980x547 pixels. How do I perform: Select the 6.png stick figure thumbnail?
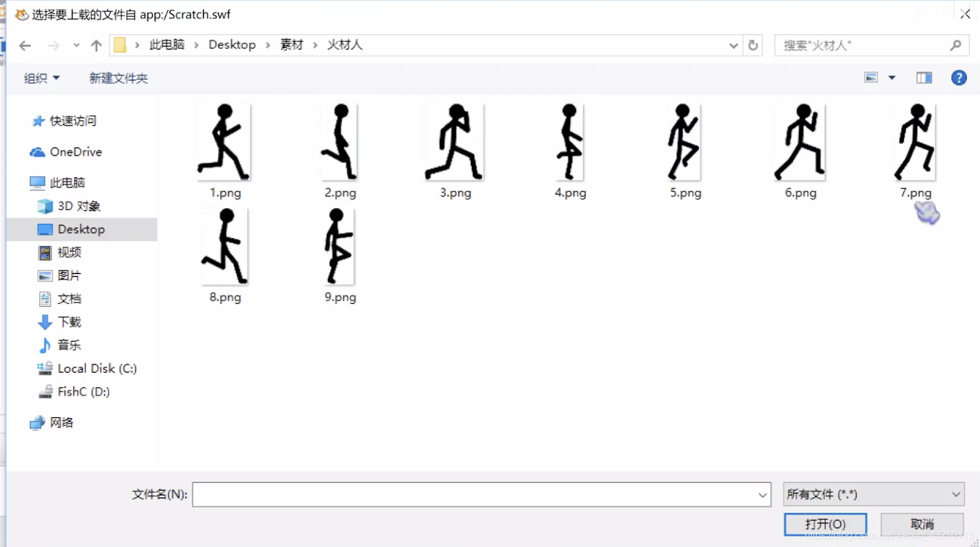point(800,142)
